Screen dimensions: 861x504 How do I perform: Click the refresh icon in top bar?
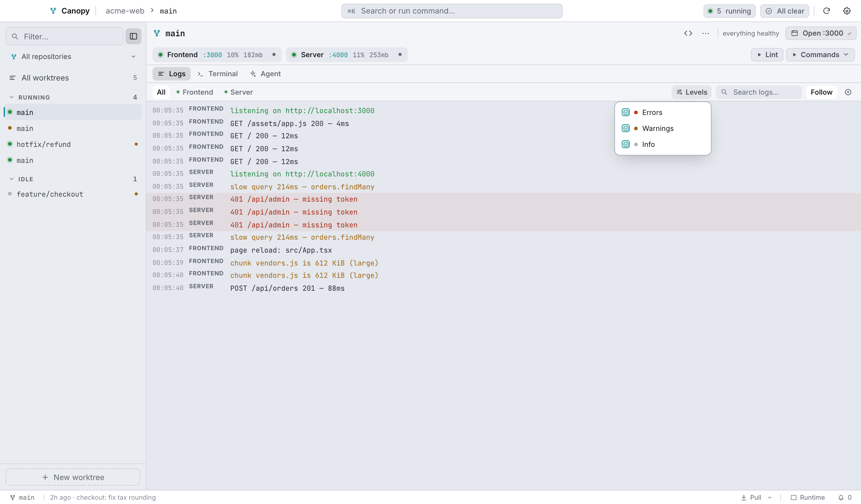pos(826,11)
